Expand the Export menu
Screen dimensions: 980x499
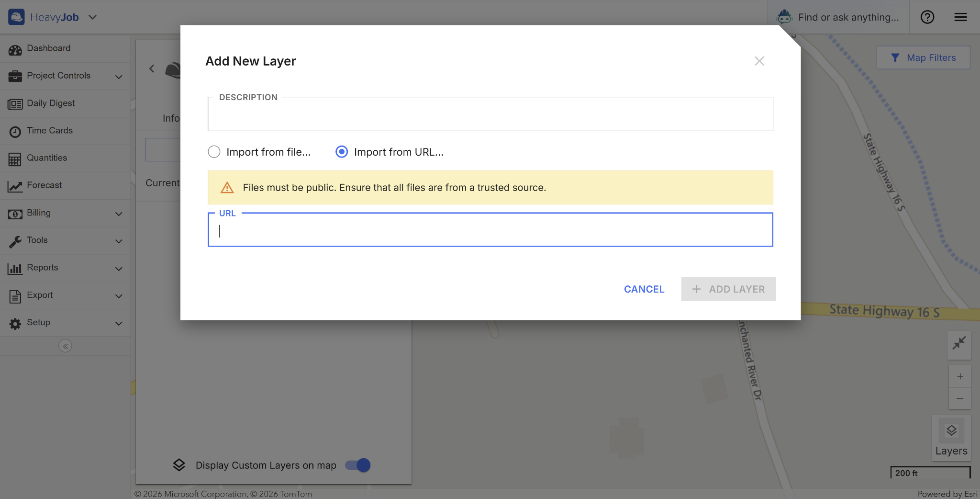(x=119, y=296)
